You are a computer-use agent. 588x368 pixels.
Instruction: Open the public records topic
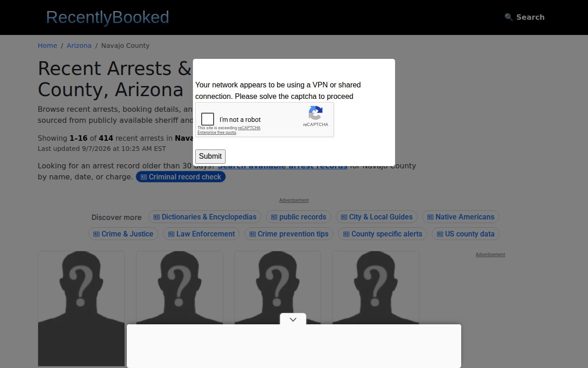pyautogui.click(x=299, y=217)
